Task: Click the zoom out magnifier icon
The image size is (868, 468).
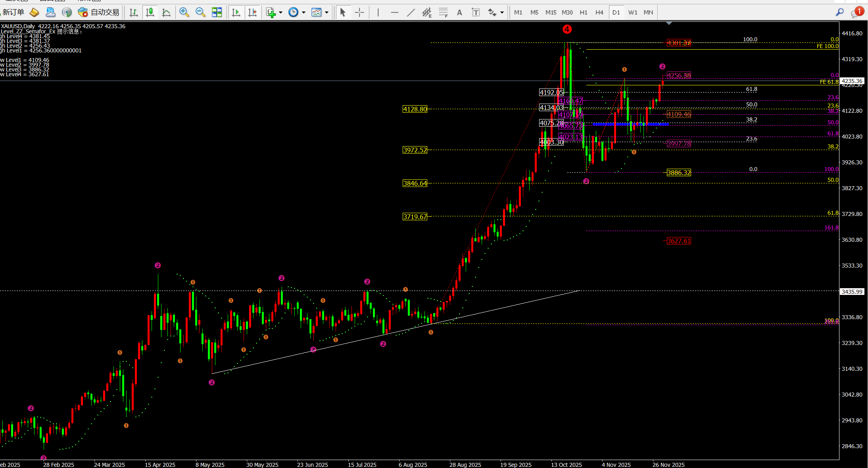Action: coord(200,12)
